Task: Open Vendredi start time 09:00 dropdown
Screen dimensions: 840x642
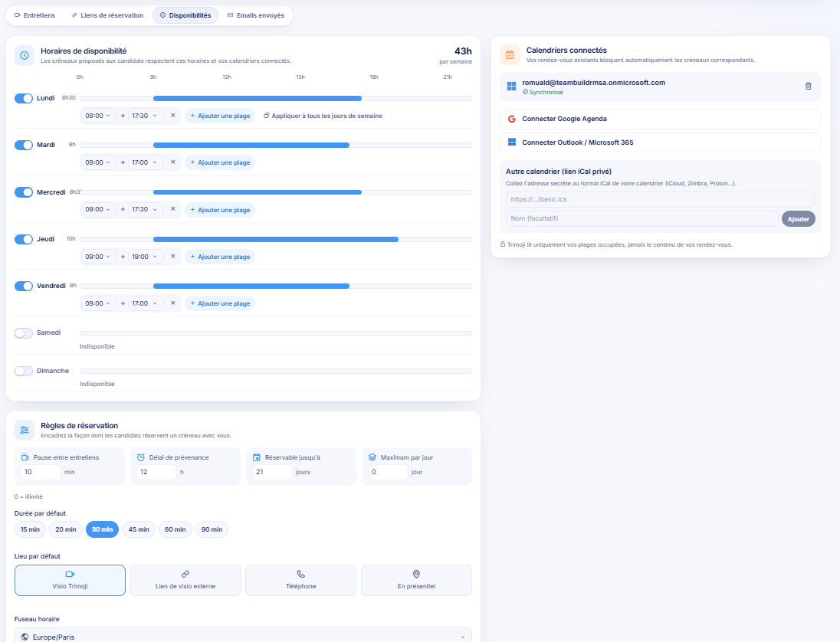Action: (x=98, y=303)
